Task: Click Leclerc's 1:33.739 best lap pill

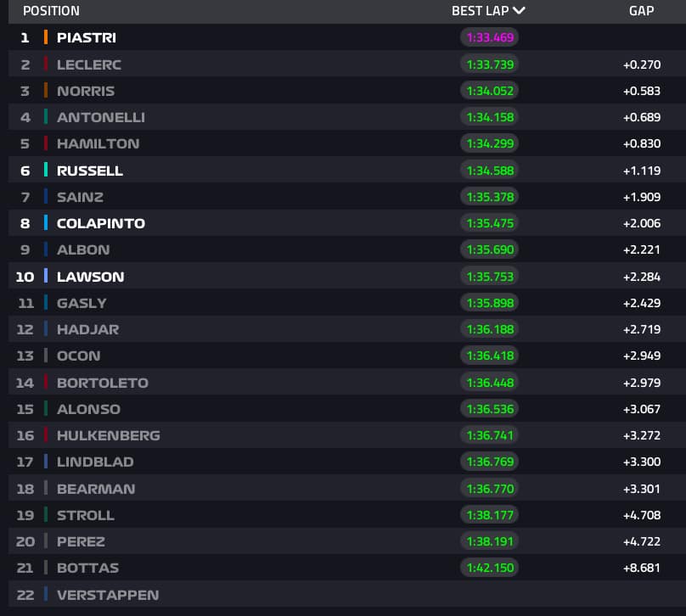Action: pos(489,64)
